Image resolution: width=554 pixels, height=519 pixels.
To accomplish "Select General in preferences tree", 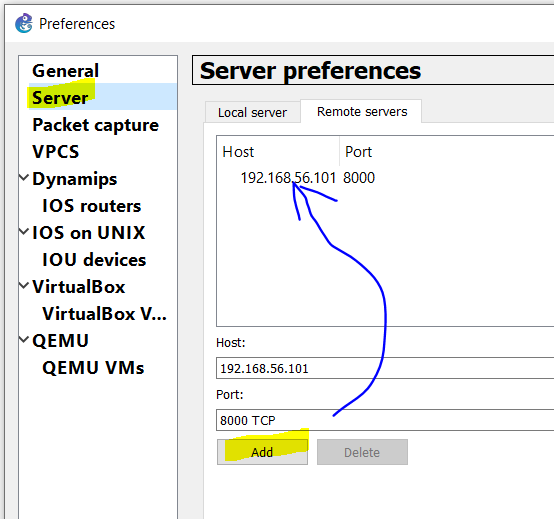I will [x=65, y=71].
